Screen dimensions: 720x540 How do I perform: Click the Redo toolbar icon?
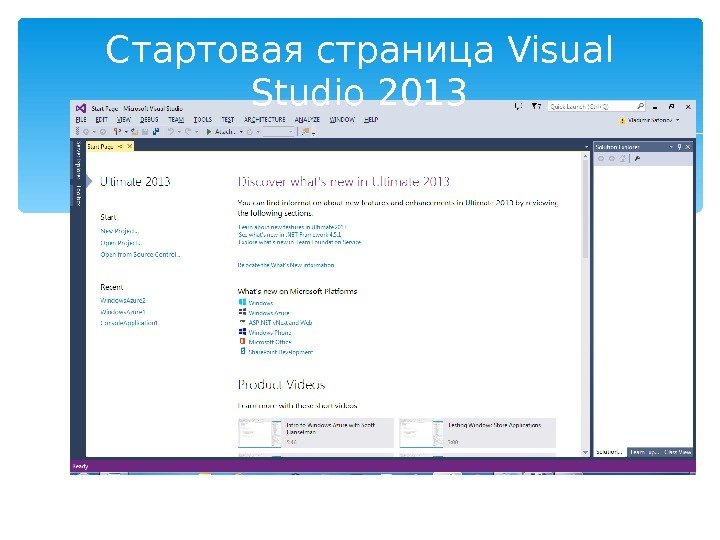tap(188, 132)
